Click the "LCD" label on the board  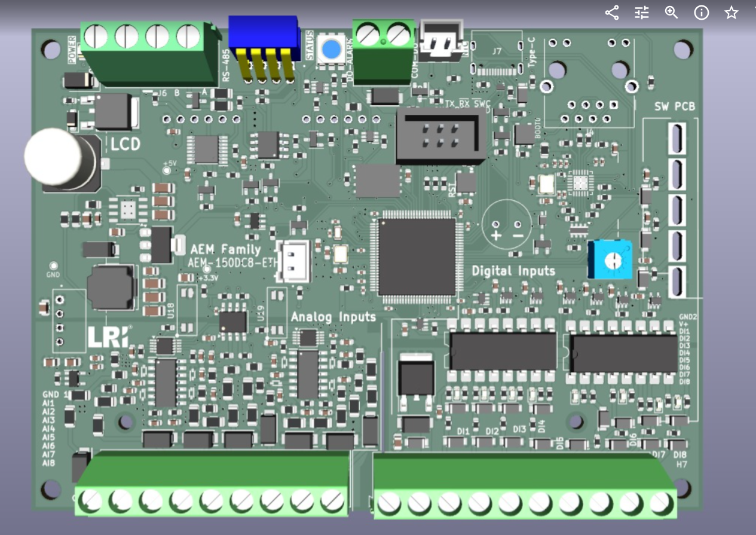(x=126, y=144)
